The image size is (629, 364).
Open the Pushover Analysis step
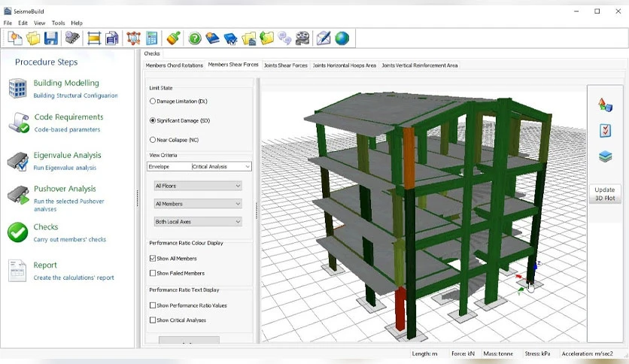pyautogui.click(x=65, y=189)
